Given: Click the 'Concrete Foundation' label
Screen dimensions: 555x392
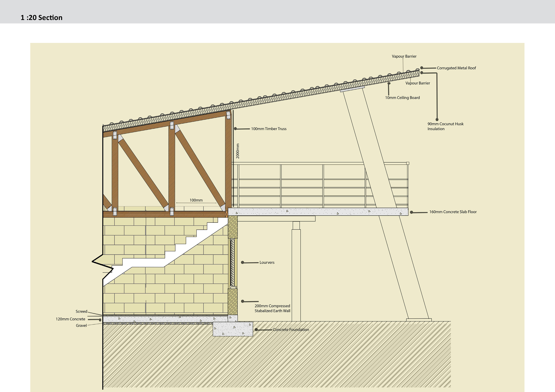Looking at the screenshot, I should 291,330.
